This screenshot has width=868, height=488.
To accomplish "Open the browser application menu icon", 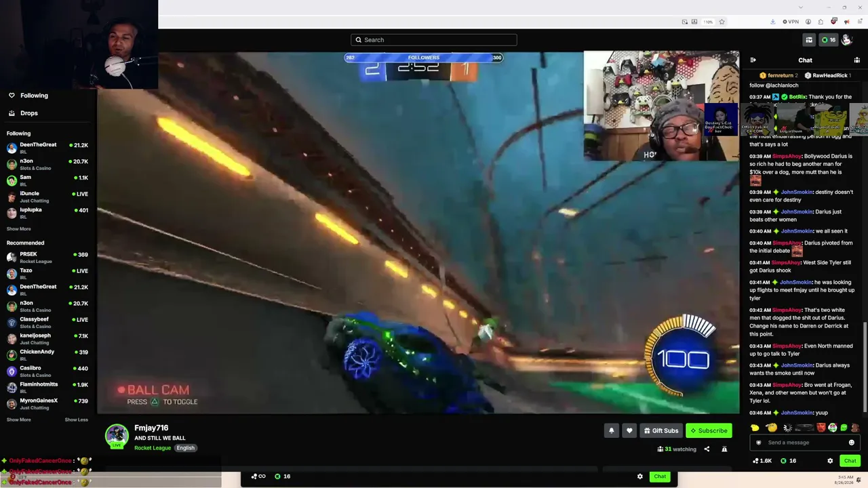I will point(859,22).
